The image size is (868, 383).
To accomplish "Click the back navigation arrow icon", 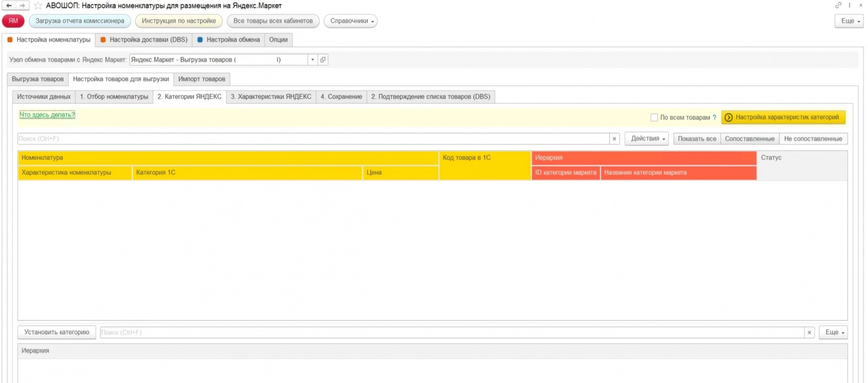I will [x=9, y=5].
